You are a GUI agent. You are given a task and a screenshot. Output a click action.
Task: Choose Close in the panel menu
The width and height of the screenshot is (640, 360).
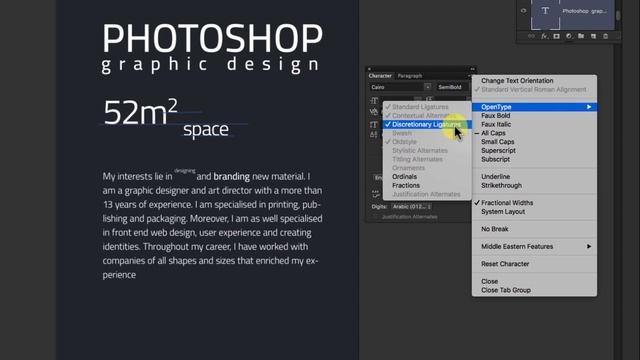pyautogui.click(x=534, y=281)
